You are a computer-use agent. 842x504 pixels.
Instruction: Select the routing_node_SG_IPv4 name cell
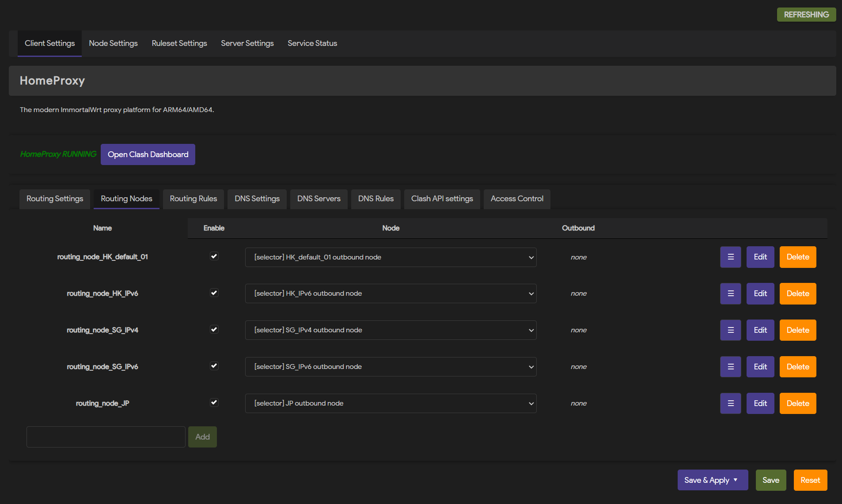click(x=102, y=330)
